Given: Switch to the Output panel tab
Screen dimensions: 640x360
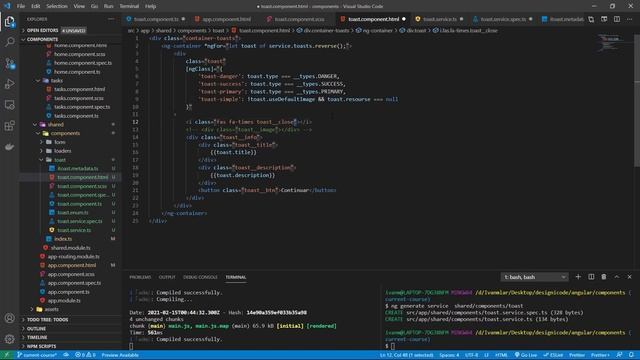Looking at the screenshot, I should pyautogui.click(x=167, y=277).
